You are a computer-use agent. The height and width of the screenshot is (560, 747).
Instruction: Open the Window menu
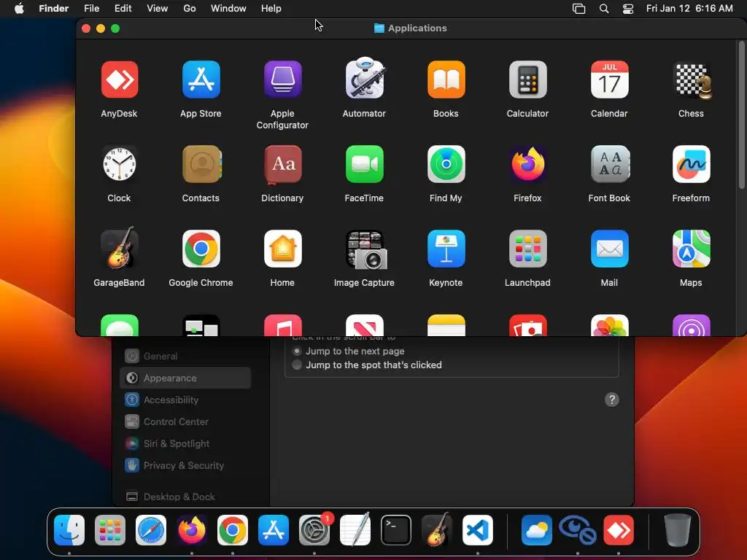coord(228,9)
